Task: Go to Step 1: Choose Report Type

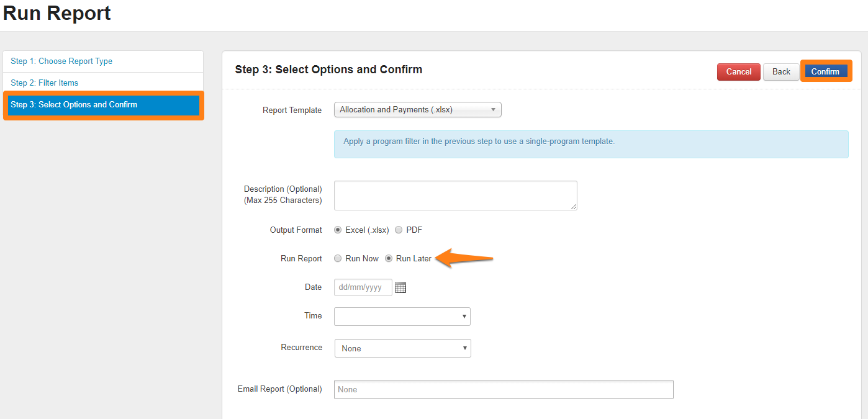Action: click(61, 61)
